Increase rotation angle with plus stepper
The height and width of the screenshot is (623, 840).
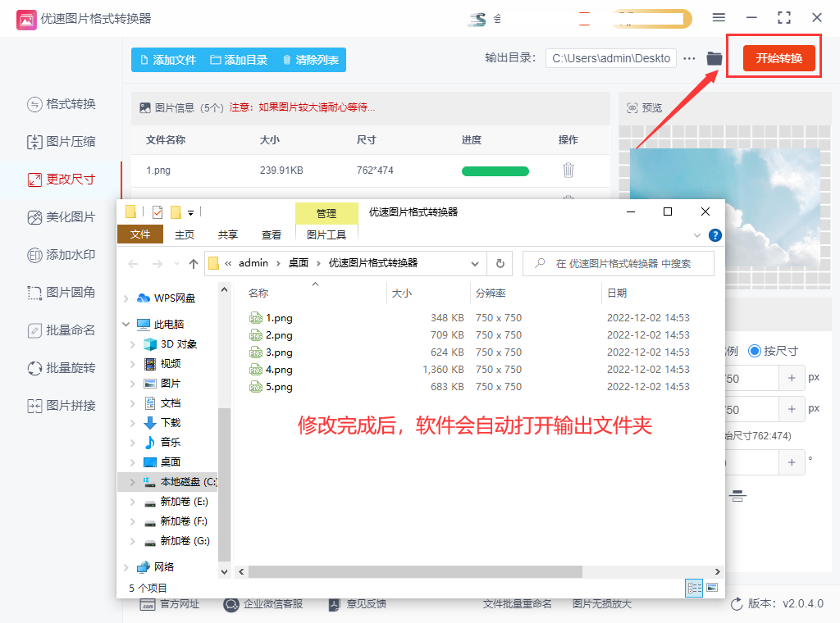[792, 462]
